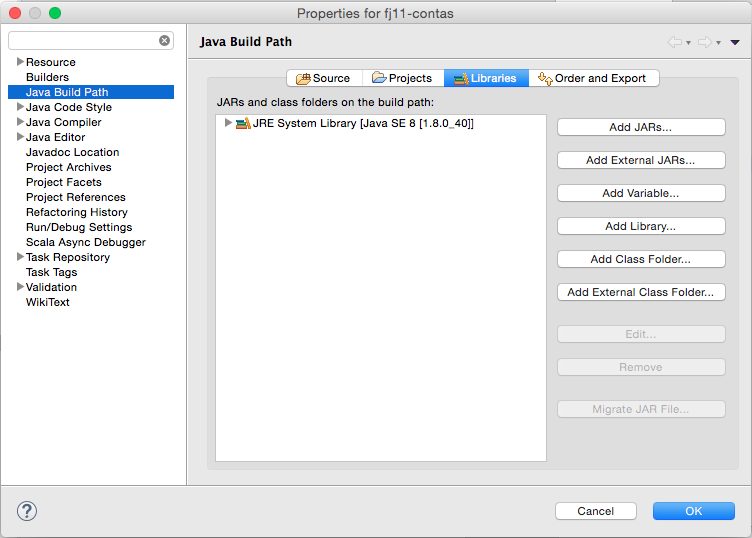752x538 pixels.
Task: Expand the Resource tree node
Action: [x=19, y=62]
